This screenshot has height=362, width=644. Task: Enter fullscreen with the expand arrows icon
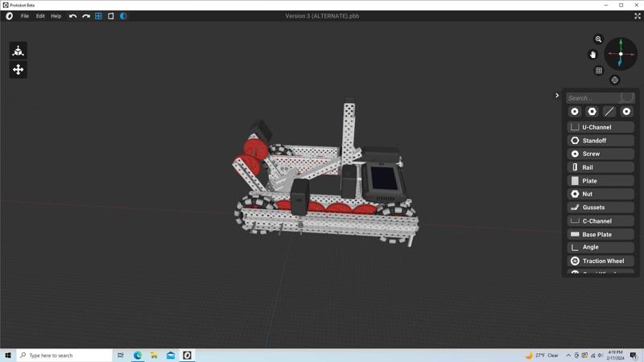tap(638, 16)
